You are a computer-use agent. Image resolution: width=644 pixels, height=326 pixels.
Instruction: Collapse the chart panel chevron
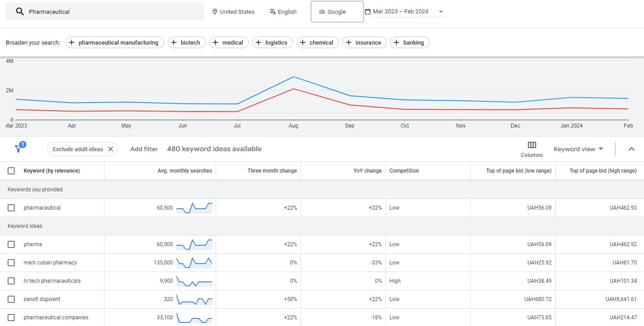tap(631, 149)
